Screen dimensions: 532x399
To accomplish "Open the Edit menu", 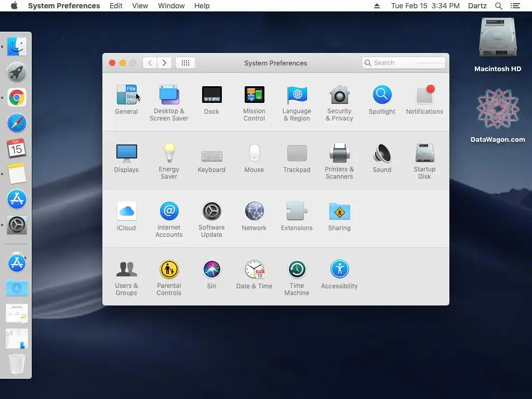I will [116, 6].
